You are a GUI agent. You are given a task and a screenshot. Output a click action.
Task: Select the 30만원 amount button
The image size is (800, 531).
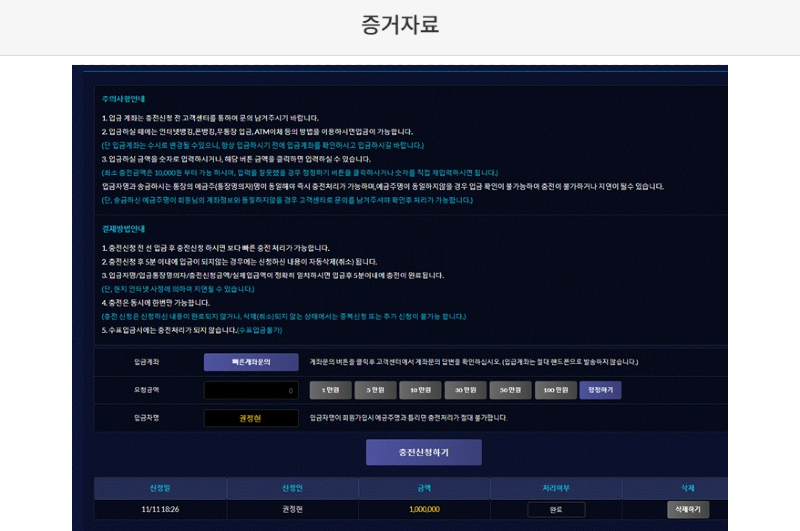tap(465, 390)
